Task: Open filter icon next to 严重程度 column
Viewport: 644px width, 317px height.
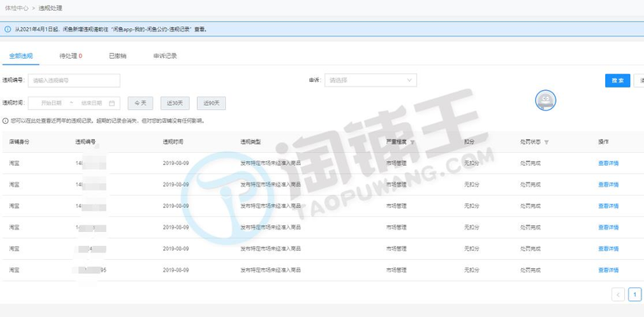Action: (412, 142)
